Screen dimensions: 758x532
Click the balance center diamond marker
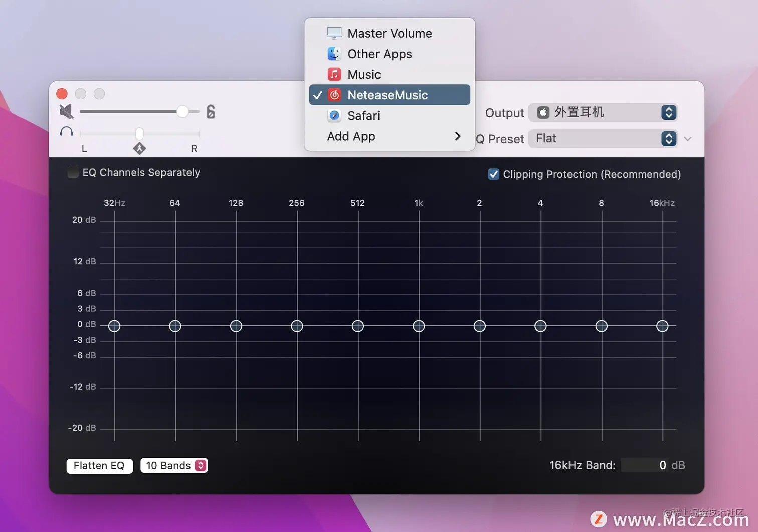tap(139, 148)
